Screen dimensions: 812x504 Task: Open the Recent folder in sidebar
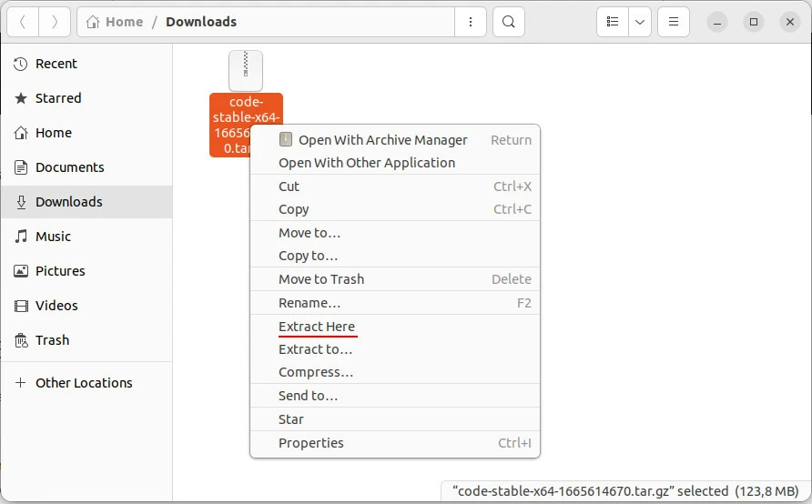tap(56, 64)
